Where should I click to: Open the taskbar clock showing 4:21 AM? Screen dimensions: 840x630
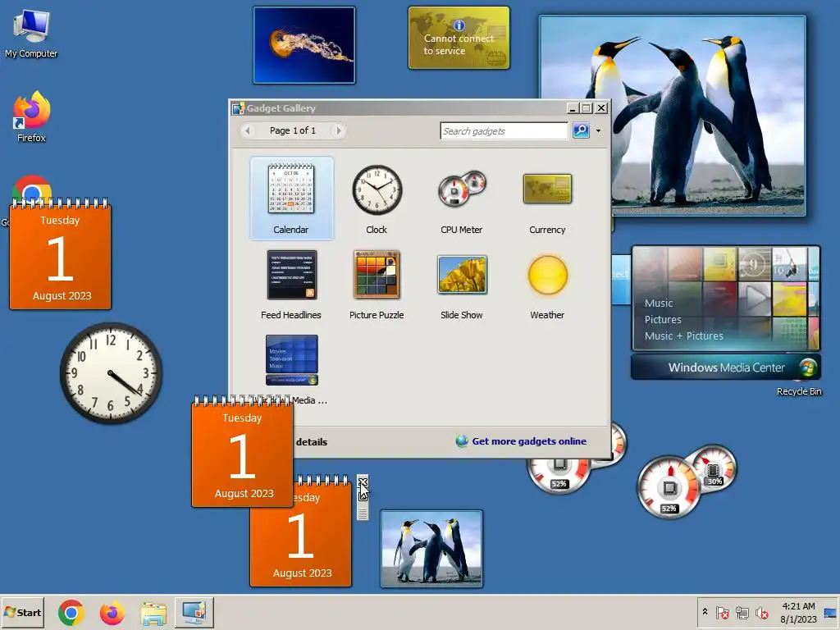pyautogui.click(x=798, y=613)
